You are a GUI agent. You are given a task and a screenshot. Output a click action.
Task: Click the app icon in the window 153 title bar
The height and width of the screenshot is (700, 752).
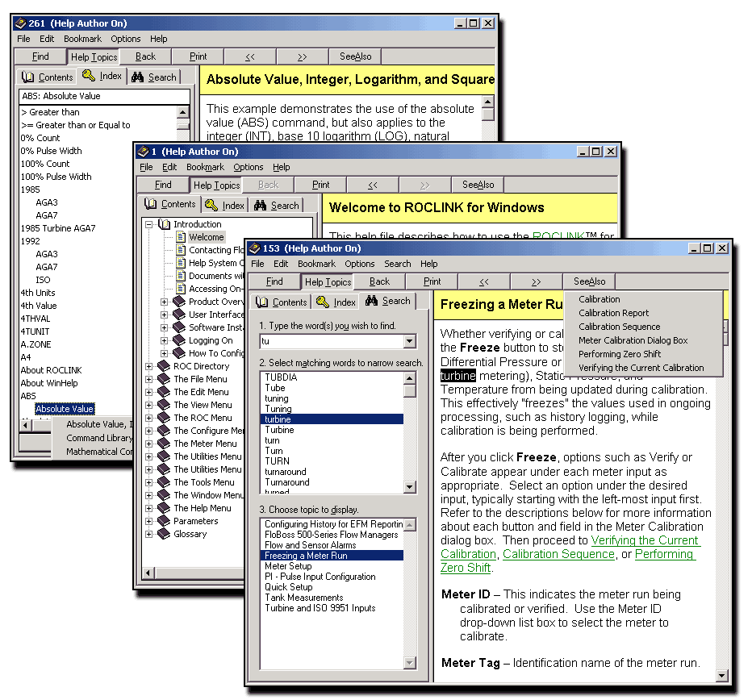click(254, 248)
